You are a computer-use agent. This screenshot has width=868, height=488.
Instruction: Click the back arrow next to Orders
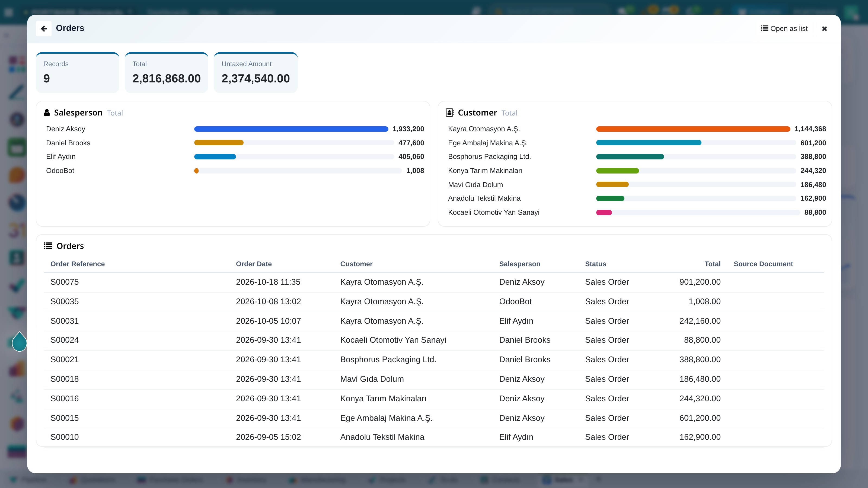point(43,29)
